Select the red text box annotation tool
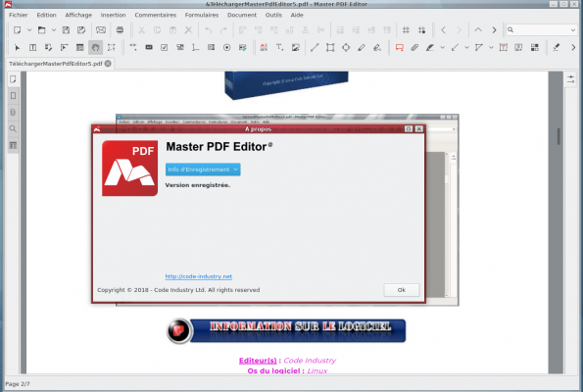 (504, 47)
